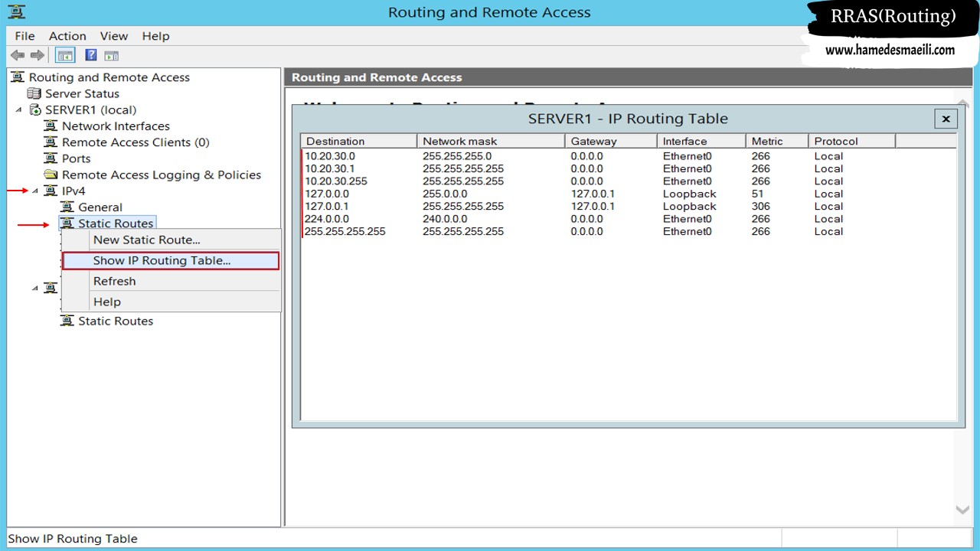Sort by the Protocol column header

pos(851,141)
